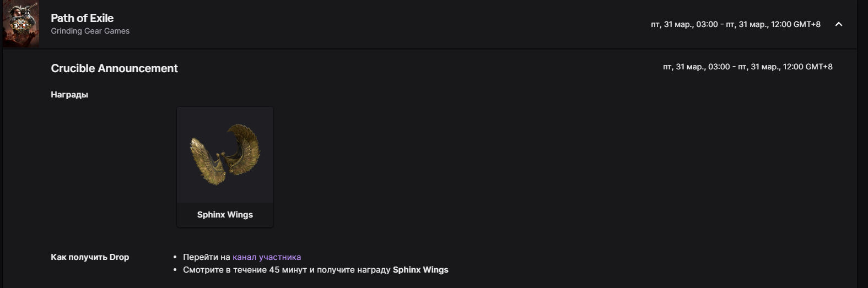Click the Награды section label

[x=69, y=95]
